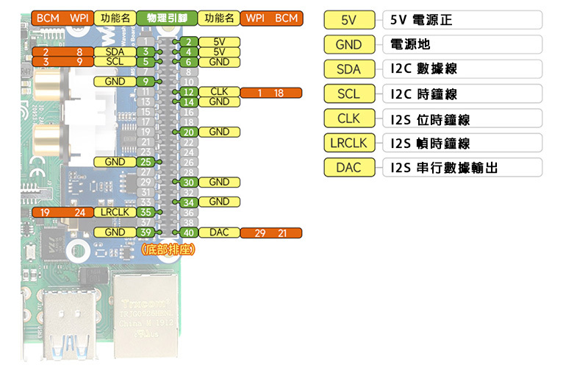Click the right WPI BCM orange header
588x368 pixels.
coord(271,18)
